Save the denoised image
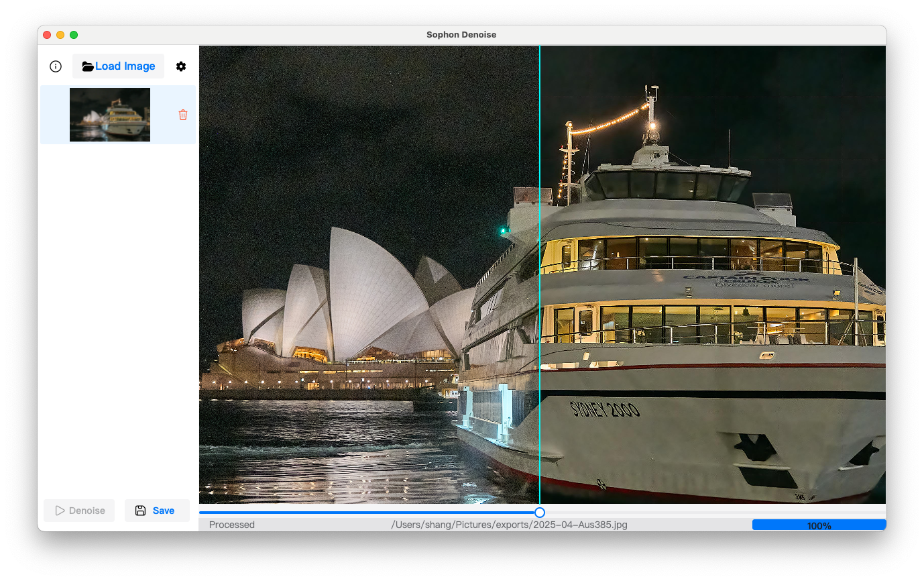 point(157,511)
